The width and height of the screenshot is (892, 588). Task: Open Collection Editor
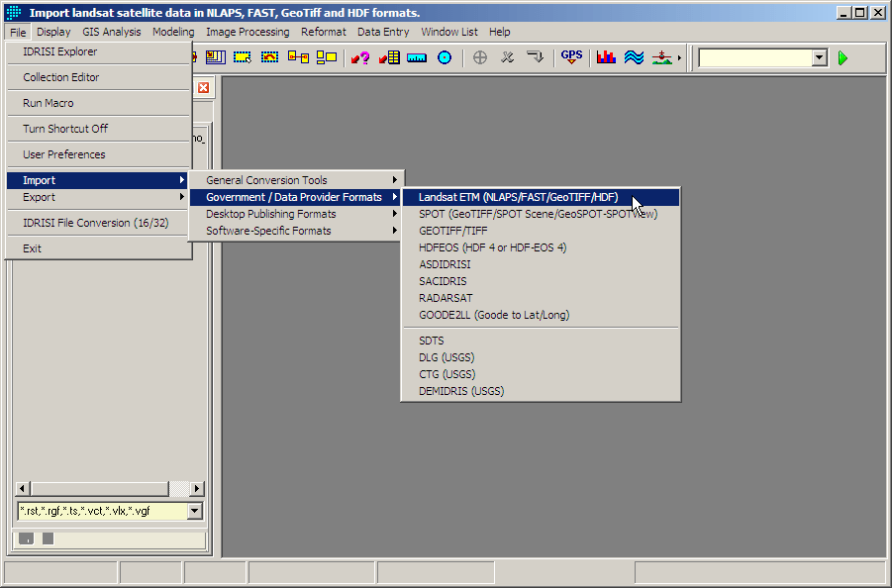pyautogui.click(x=98, y=77)
